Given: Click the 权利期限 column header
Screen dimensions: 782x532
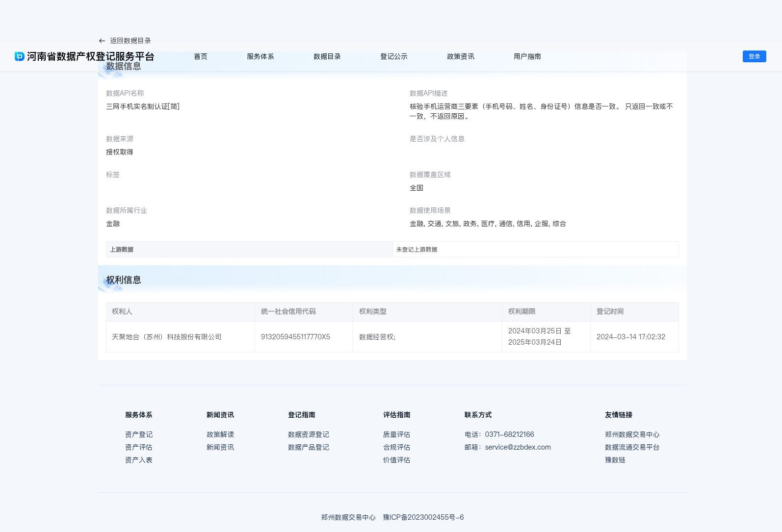Looking at the screenshot, I should [x=546, y=312].
